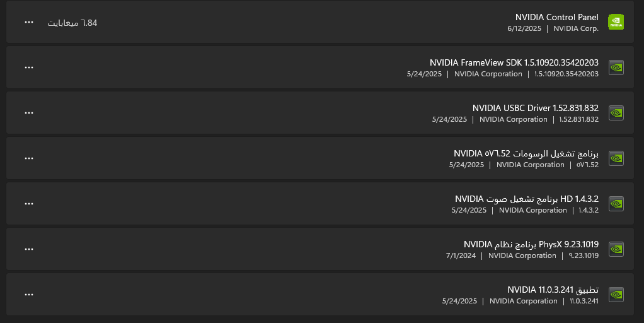Image resolution: width=644 pixels, height=323 pixels.
Task: Open the ellipsis menu for NVIDIA app 11.0.3.241
Action: coord(29,295)
